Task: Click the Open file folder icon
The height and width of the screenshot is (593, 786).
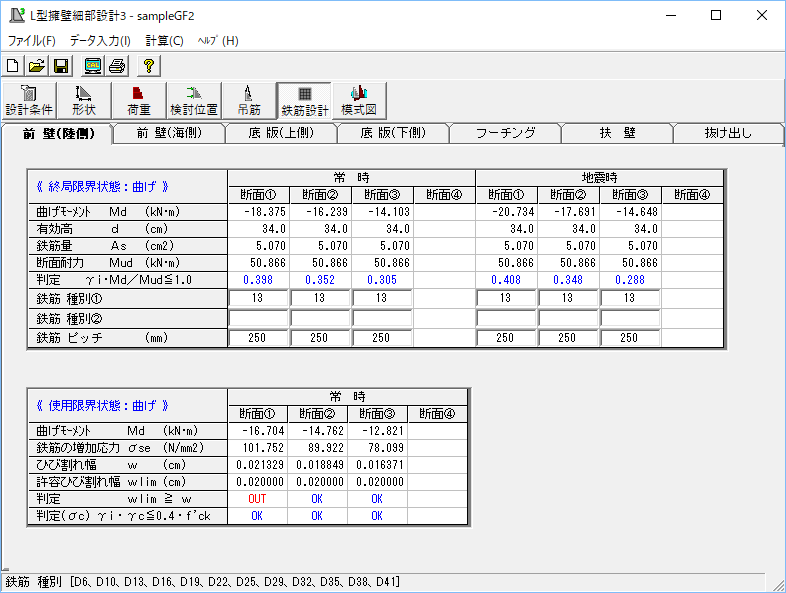Action: [x=37, y=66]
